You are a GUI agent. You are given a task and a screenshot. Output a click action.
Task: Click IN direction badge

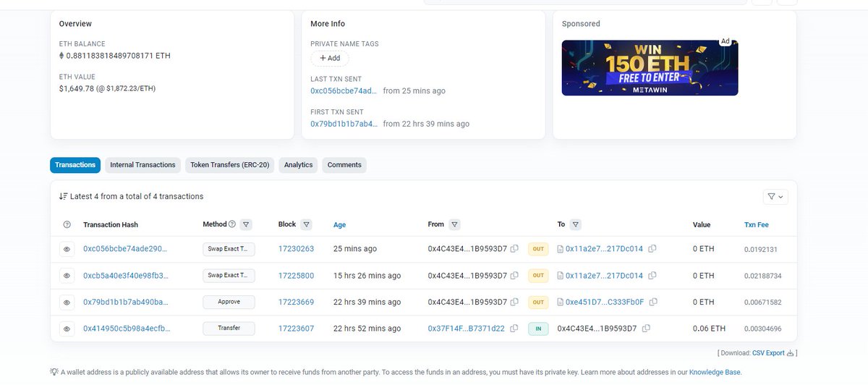538,329
